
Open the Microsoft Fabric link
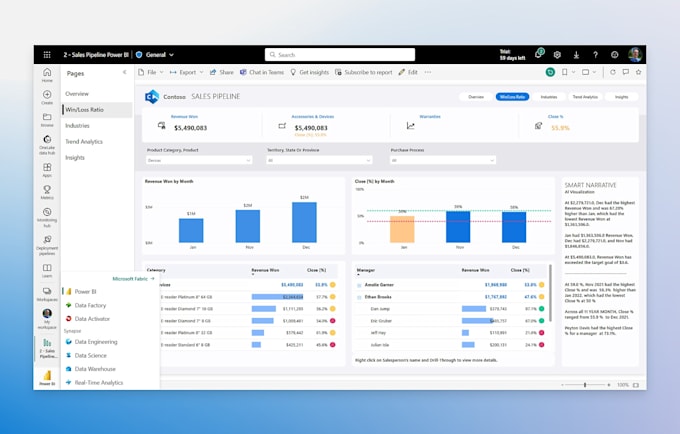point(133,279)
